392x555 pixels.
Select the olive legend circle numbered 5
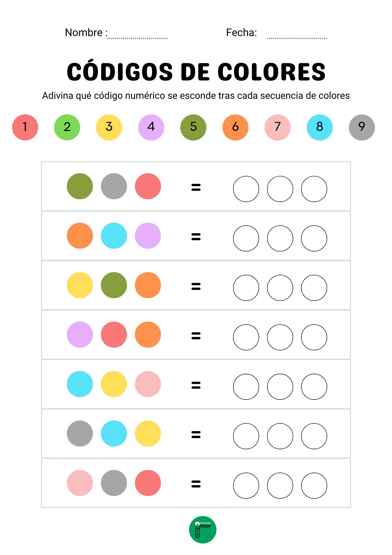(x=193, y=127)
